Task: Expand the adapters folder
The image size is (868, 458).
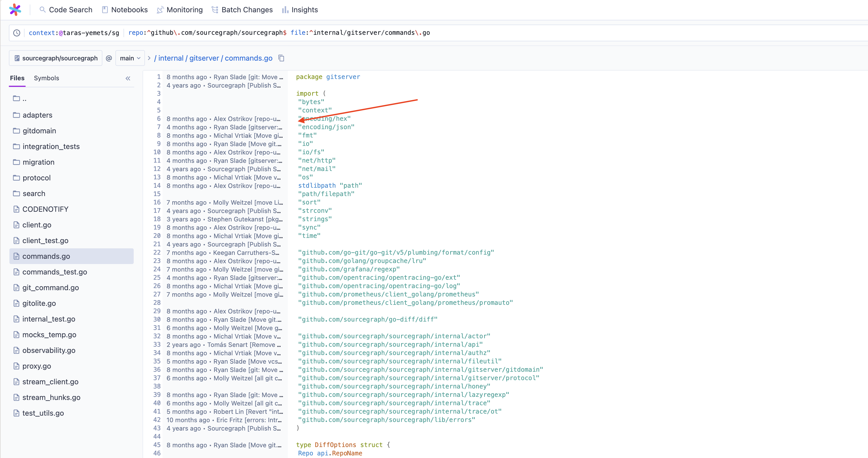Action: [37, 115]
